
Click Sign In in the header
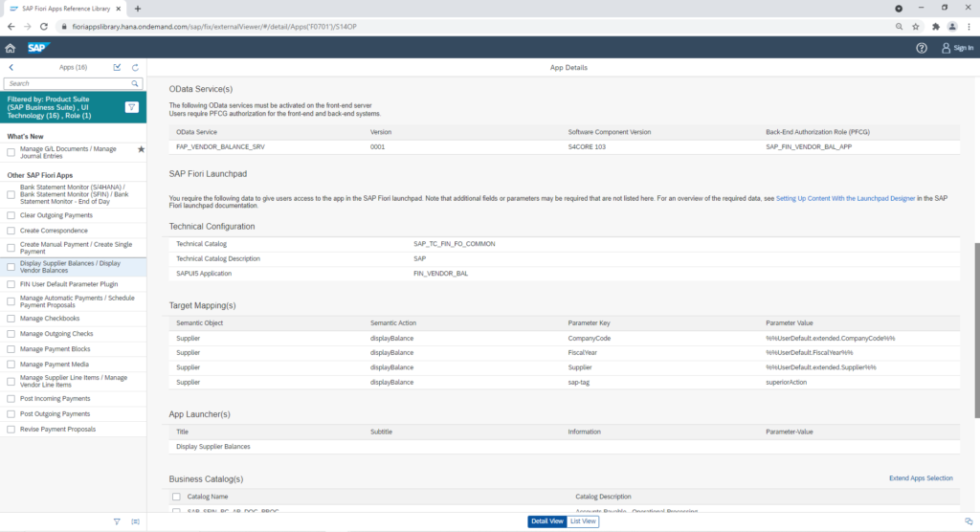pyautogui.click(x=957, y=48)
